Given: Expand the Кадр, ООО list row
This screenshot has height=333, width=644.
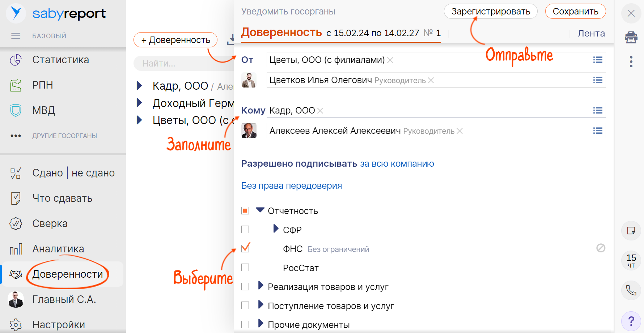Looking at the screenshot, I should tap(139, 86).
